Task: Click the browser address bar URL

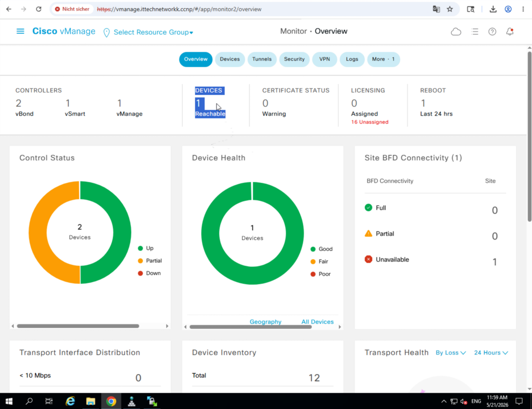Action: coord(179,9)
